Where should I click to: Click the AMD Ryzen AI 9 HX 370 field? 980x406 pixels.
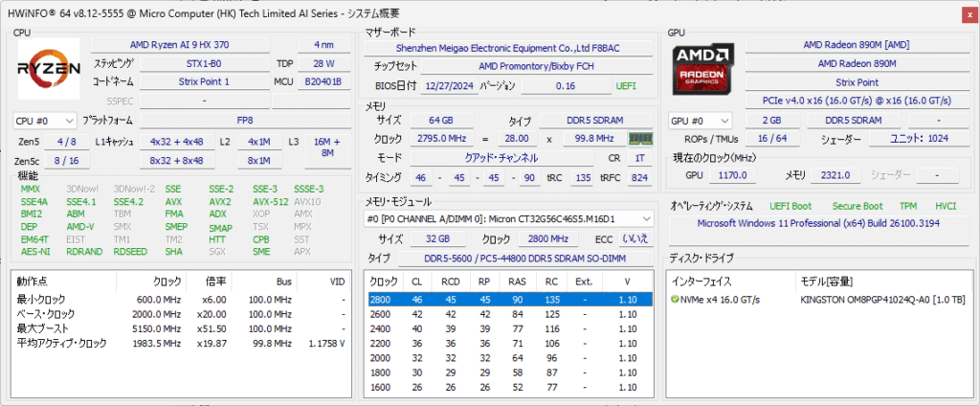181,44
